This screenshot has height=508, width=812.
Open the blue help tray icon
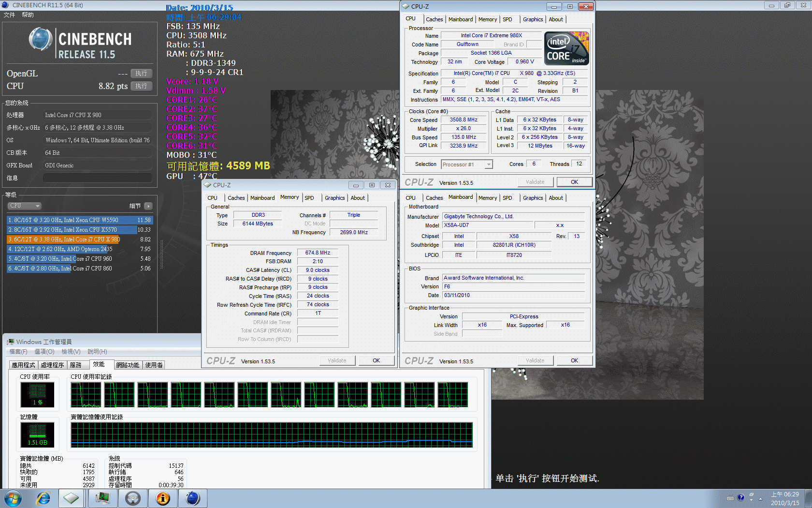[x=740, y=498]
